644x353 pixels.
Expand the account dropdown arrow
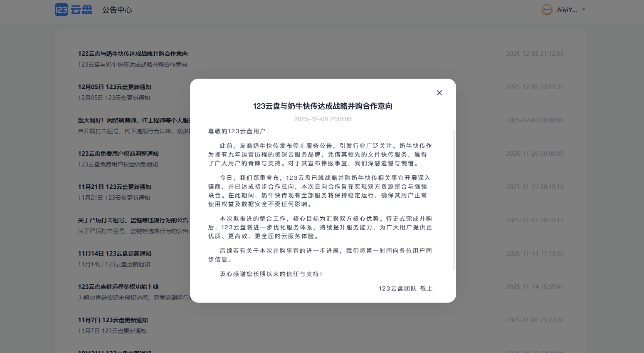(x=584, y=10)
